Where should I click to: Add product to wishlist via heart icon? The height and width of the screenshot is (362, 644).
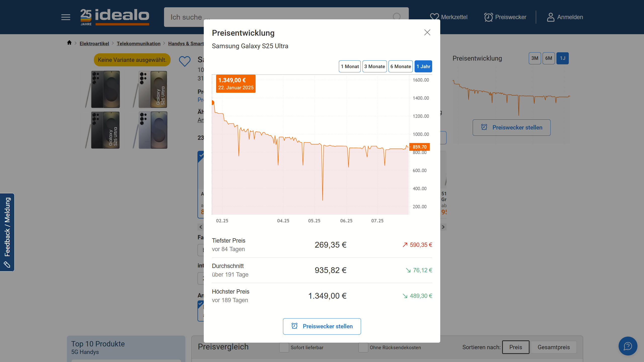[185, 61]
